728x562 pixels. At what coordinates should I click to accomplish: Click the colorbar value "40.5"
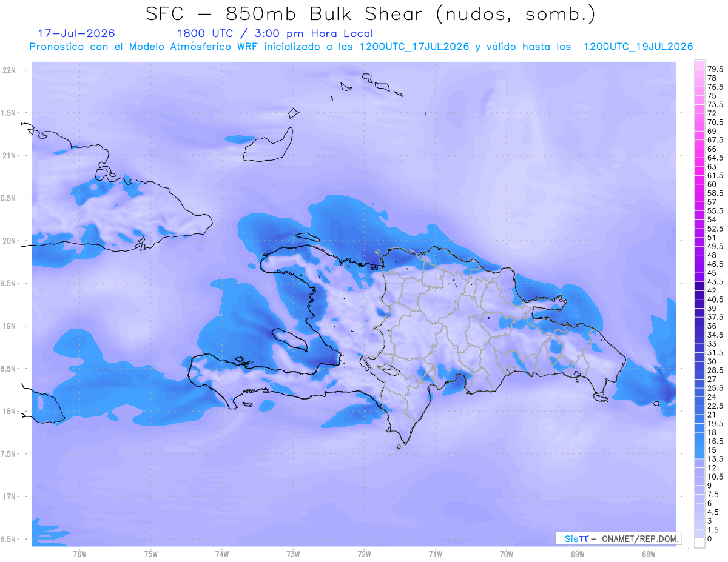click(x=715, y=299)
